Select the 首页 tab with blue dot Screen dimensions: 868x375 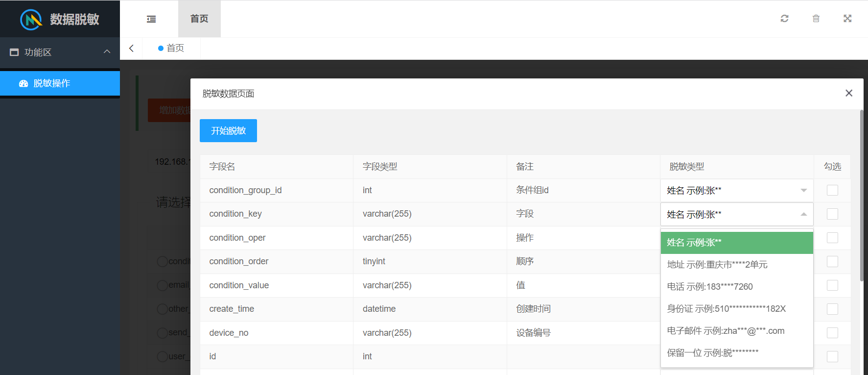(x=171, y=48)
